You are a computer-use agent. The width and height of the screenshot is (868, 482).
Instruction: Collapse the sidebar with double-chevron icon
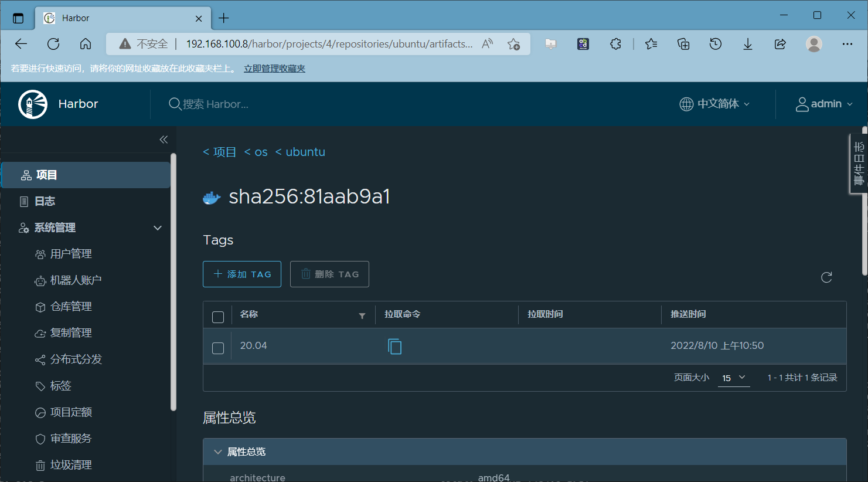pyautogui.click(x=164, y=140)
